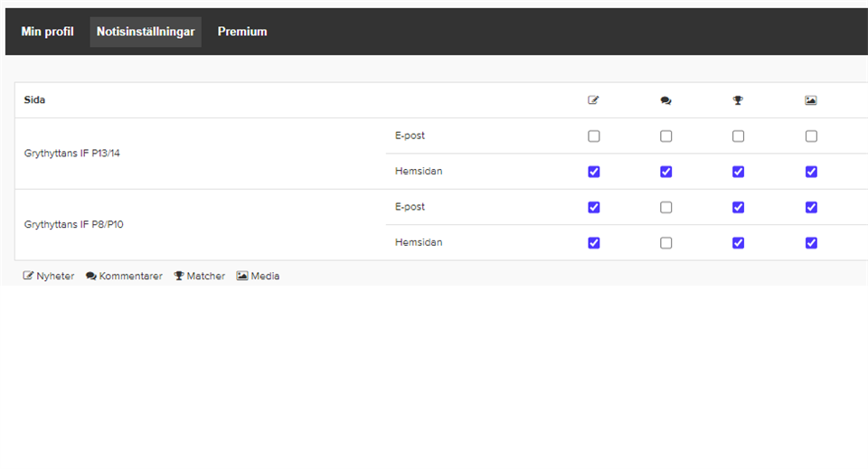The width and height of the screenshot is (868, 469).
Task: Click the pencil icon beside Nyheter legend
Action: click(x=29, y=276)
